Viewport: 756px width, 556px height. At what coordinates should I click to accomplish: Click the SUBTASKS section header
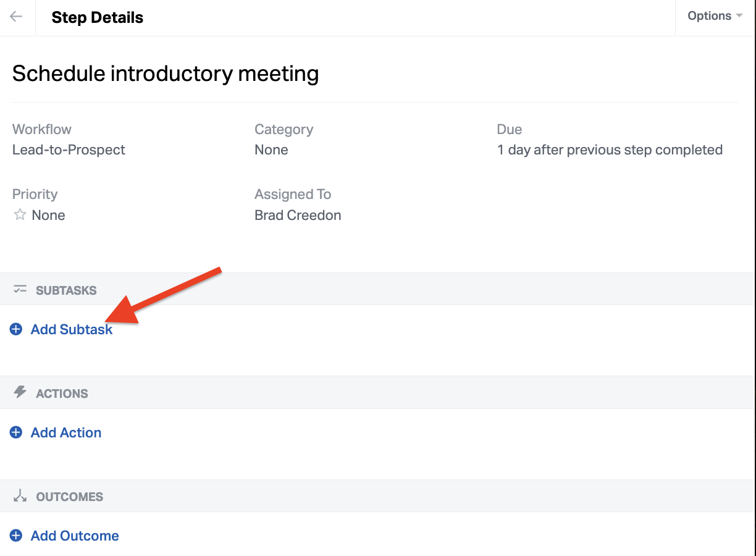[x=66, y=290]
